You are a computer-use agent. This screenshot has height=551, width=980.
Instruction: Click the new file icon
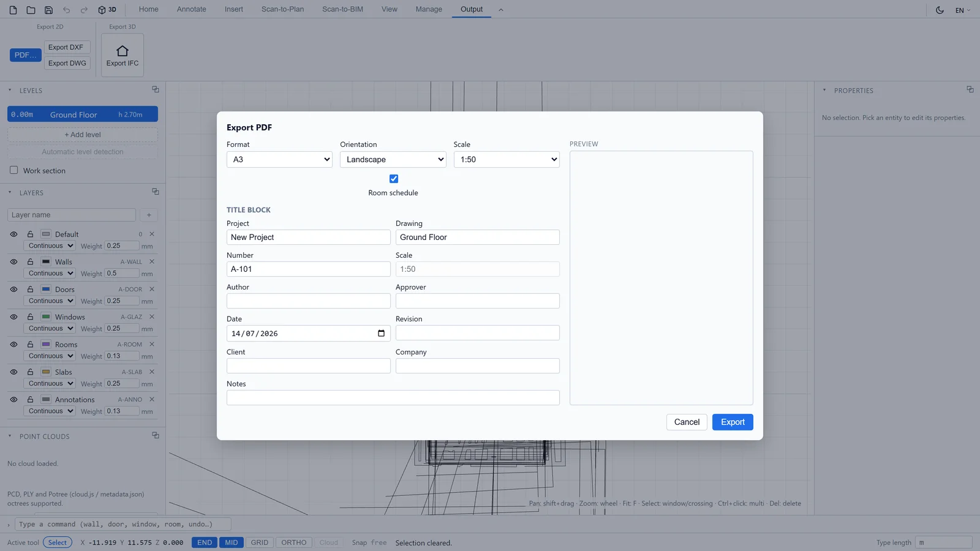[x=13, y=10]
